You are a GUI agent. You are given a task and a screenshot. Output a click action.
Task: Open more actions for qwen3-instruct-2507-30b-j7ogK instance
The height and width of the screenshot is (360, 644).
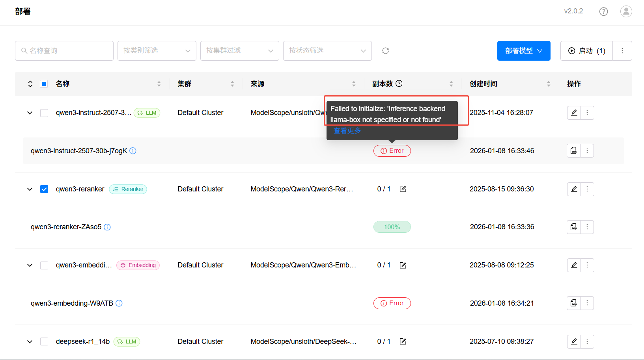coord(587,150)
